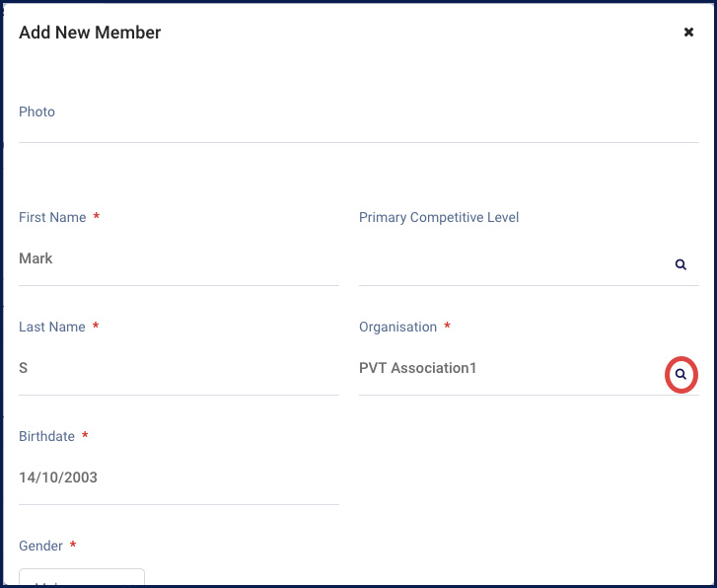Click the Primary Competitive Level label

click(x=439, y=218)
